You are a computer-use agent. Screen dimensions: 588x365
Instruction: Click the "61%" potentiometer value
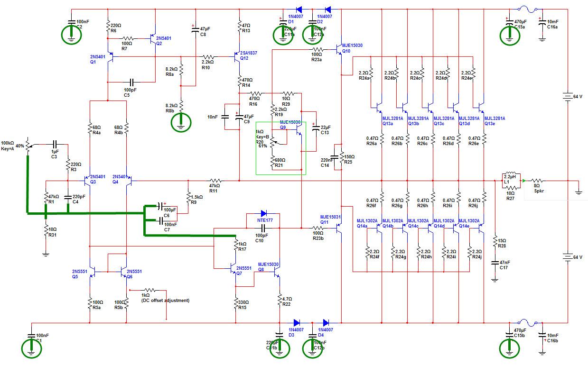pyautogui.click(x=262, y=146)
